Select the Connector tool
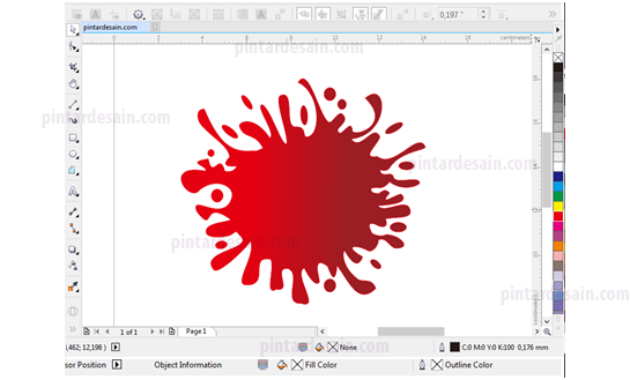630x380 pixels. (x=73, y=229)
